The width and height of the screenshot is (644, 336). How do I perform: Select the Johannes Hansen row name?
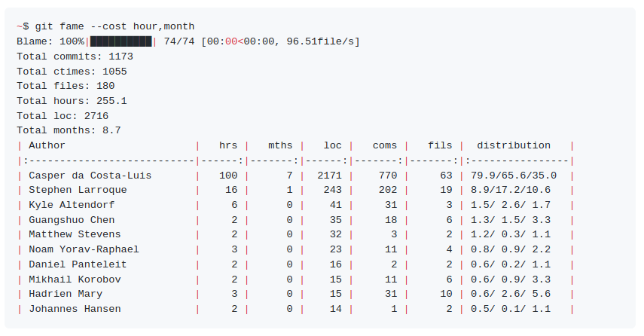[75, 309]
